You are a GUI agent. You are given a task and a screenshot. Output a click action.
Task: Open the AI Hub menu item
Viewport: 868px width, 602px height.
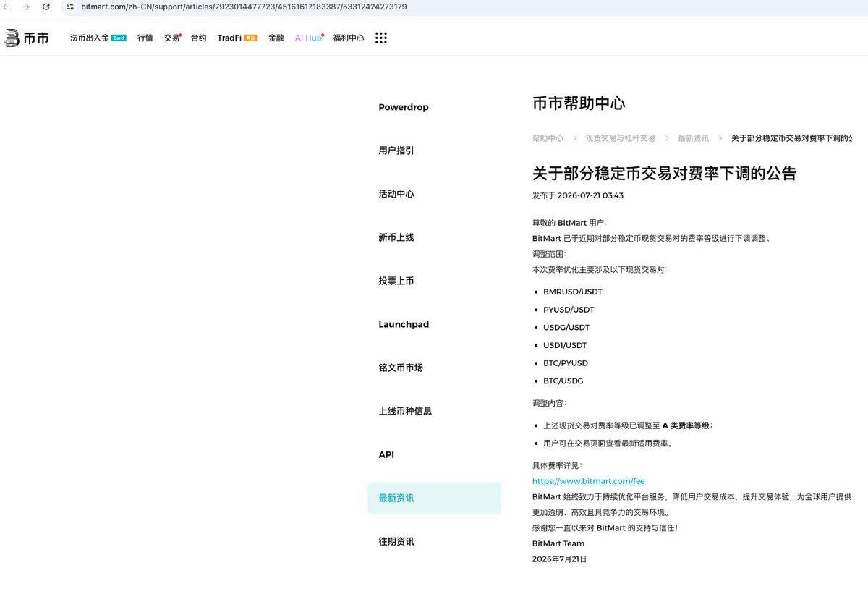tap(308, 38)
